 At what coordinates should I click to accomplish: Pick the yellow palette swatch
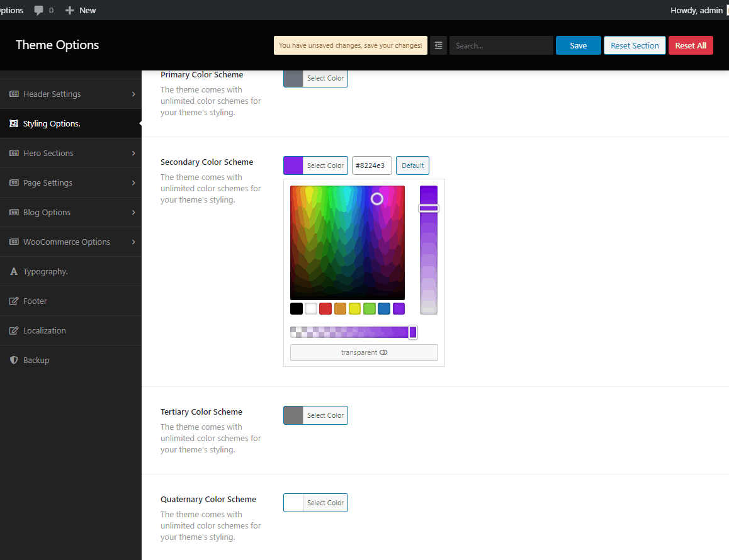(x=354, y=308)
